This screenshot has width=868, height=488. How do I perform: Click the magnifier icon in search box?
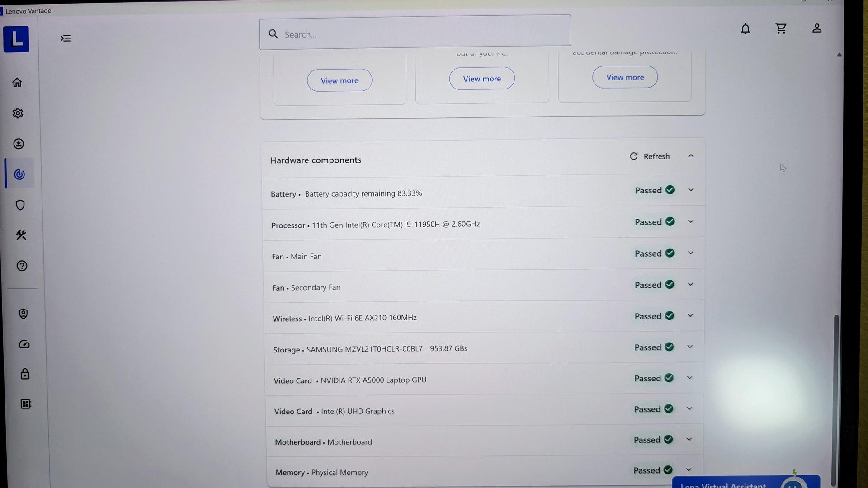(x=274, y=34)
